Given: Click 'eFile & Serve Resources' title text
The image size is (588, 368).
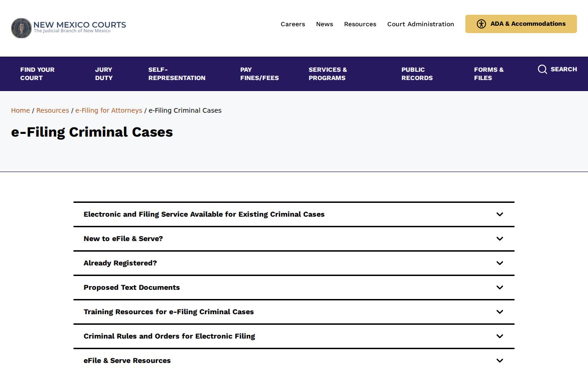Looking at the screenshot, I should (x=127, y=361).
